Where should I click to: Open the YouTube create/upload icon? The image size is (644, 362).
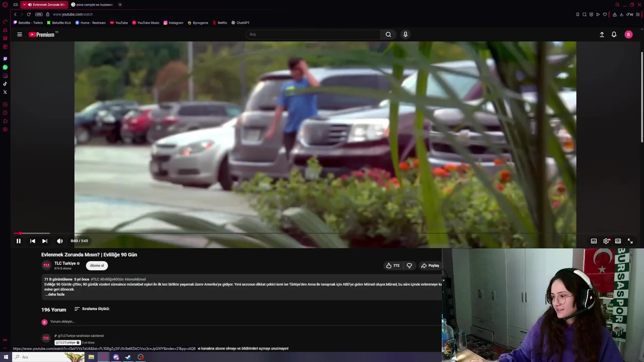coord(602,34)
